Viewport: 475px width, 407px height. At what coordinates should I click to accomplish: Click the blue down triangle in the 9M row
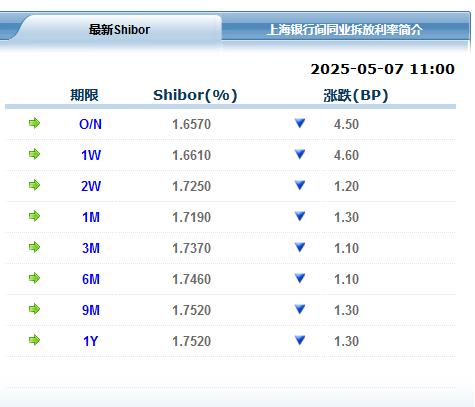tap(300, 309)
